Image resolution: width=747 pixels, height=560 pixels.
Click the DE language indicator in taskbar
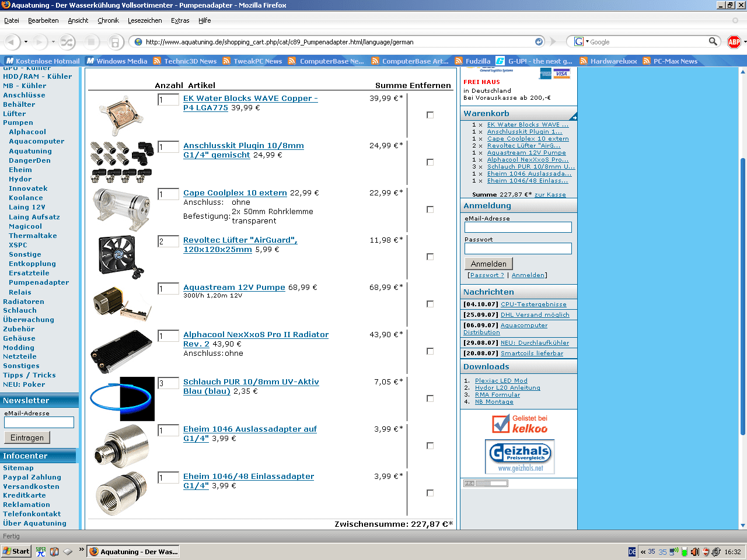[x=633, y=552]
